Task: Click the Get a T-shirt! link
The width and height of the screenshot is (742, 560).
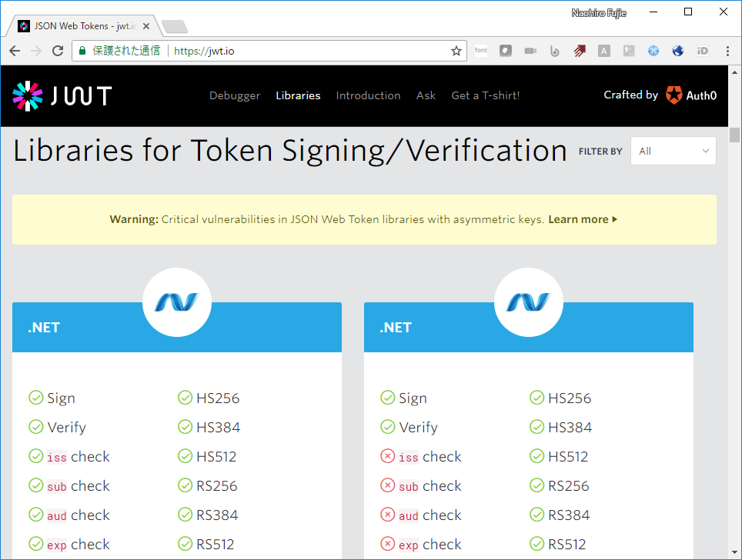Action: point(485,95)
